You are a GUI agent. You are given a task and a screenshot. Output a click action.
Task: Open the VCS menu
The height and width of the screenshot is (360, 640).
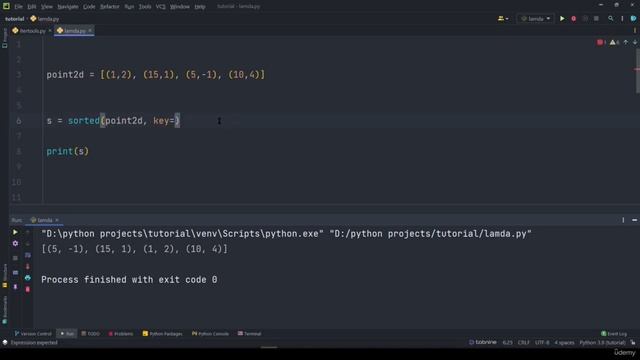point(160,7)
